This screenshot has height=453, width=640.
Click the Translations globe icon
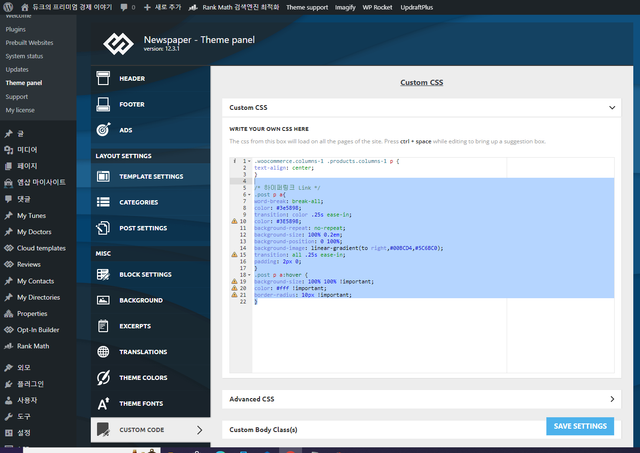(x=103, y=351)
